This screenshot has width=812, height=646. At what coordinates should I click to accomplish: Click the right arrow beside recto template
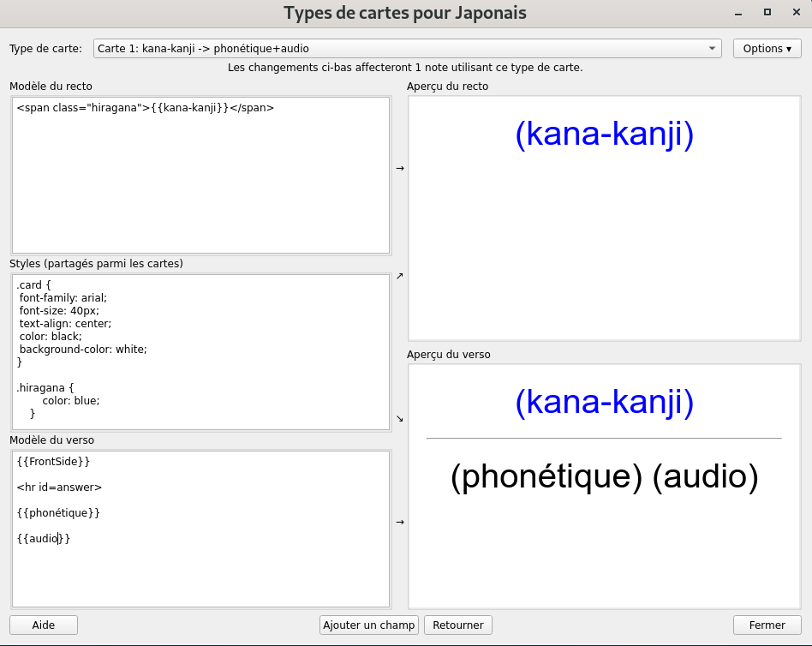[x=400, y=169]
